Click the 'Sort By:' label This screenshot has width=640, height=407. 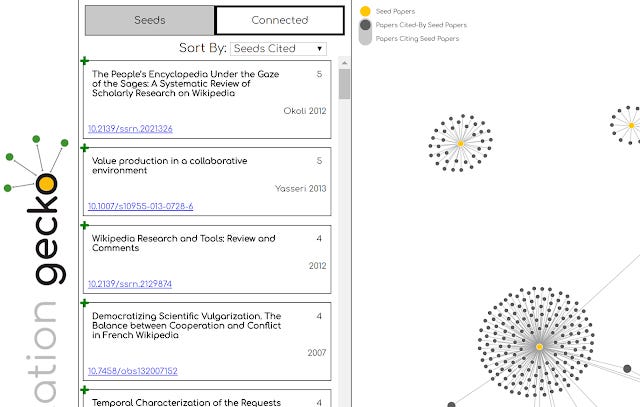click(202, 48)
